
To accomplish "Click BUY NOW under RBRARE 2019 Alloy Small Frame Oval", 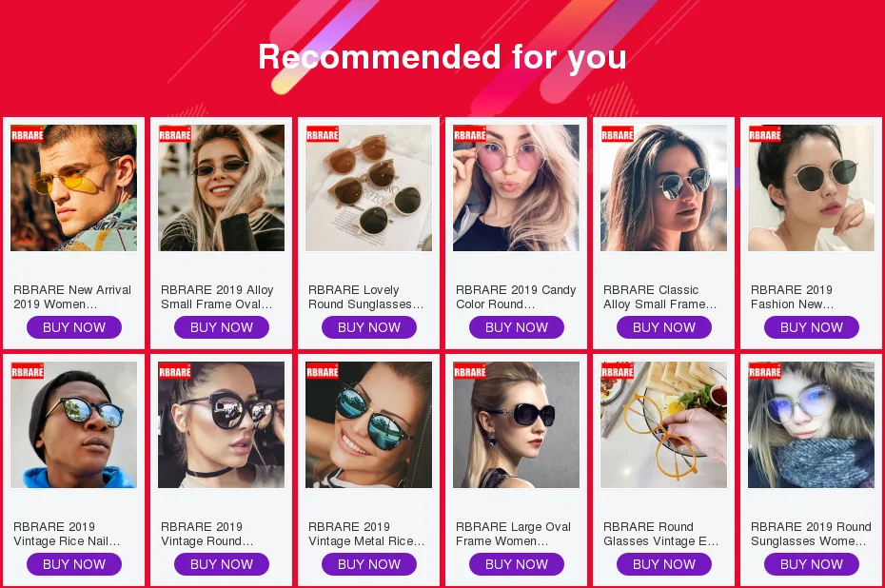I will point(221,327).
